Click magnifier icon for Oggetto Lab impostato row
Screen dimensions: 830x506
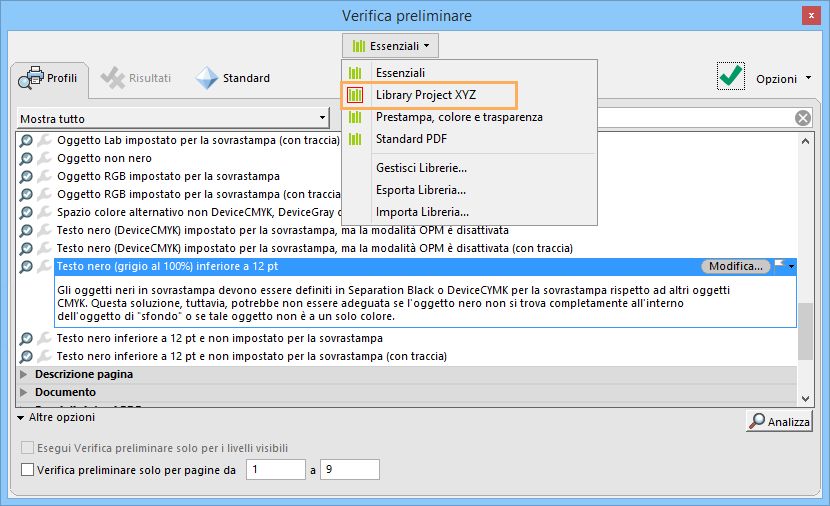(x=26, y=141)
